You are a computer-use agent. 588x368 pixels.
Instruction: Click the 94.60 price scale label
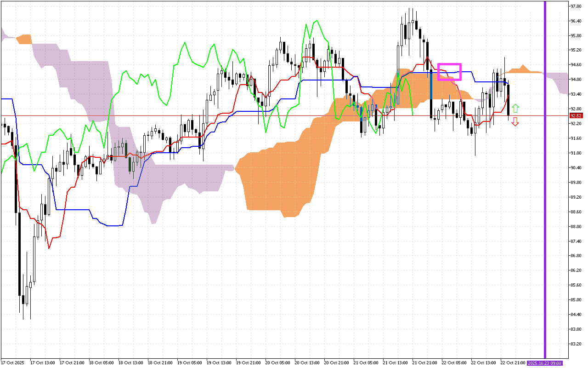576,65
